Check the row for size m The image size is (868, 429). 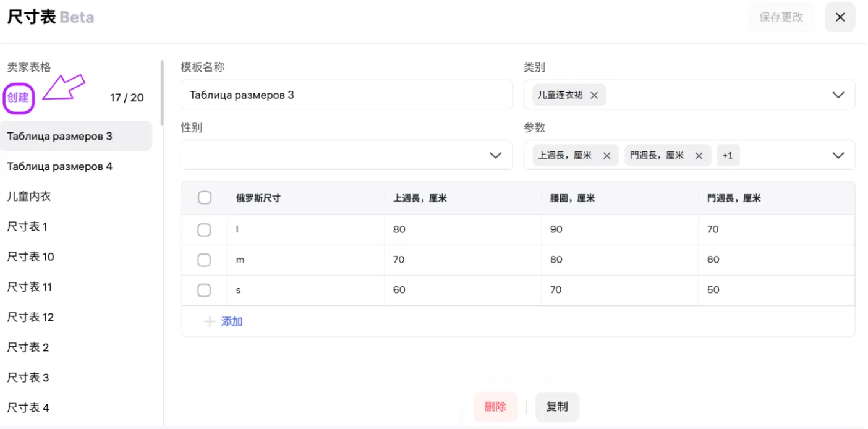coord(204,260)
